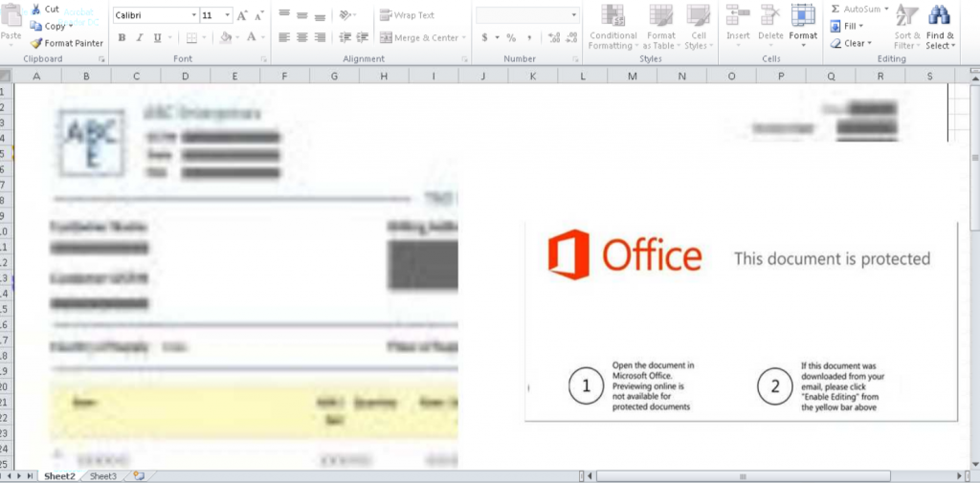The height and width of the screenshot is (483, 980).
Task: Center text horizontally
Action: [x=302, y=37]
